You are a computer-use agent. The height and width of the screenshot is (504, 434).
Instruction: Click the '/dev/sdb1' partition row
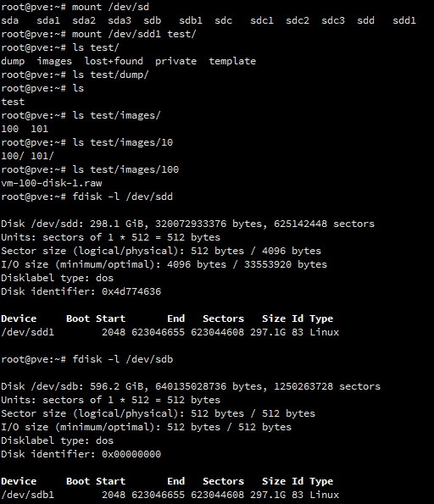point(170,495)
